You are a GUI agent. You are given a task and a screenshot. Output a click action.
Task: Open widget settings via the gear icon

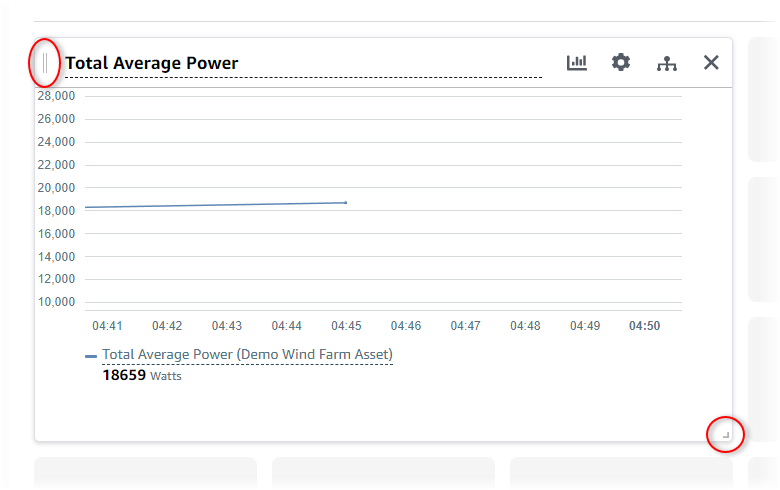621,62
